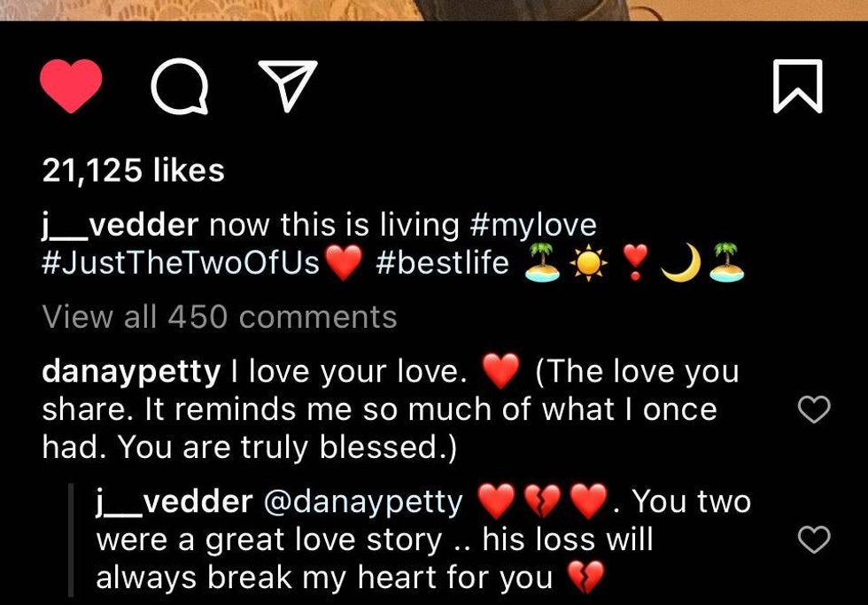The height and width of the screenshot is (605, 868).
Task: View the 21,125 likes list
Action: (x=134, y=170)
